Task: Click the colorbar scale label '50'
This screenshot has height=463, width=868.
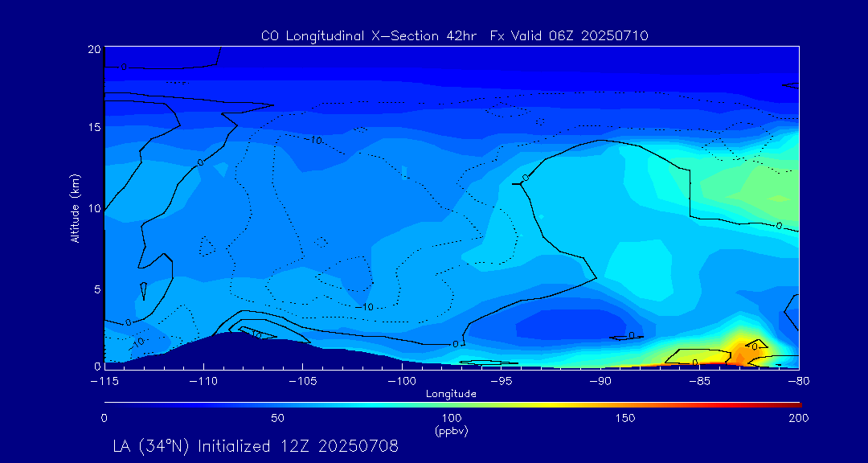Action: 278,418
